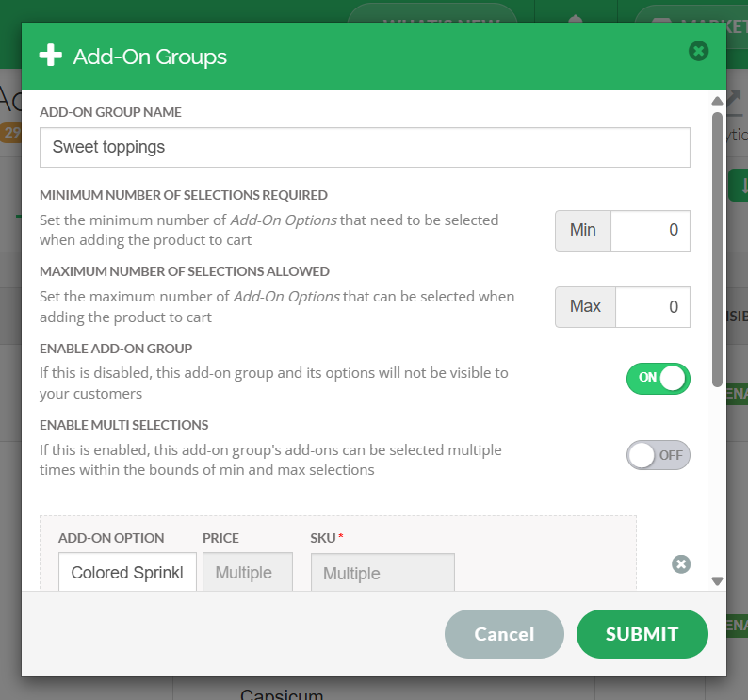Image resolution: width=748 pixels, height=700 pixels.
Task: Click the Enable Multi Selections heading
Action: [x=124, y=425]
